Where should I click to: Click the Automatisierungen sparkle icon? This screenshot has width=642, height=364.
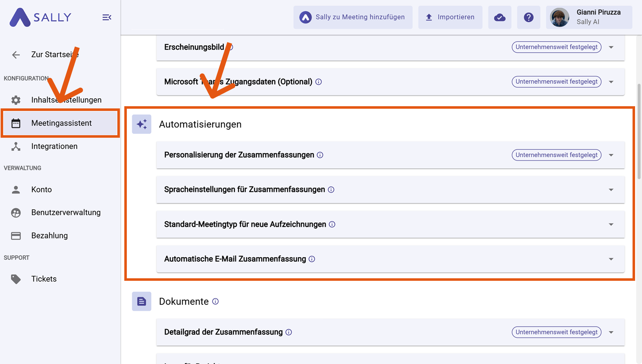141,124
